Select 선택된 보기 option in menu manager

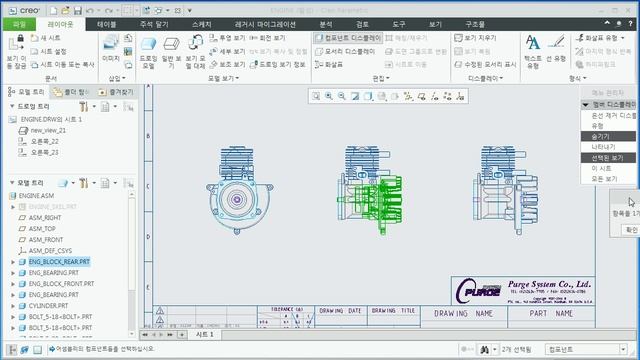point(608,158)
